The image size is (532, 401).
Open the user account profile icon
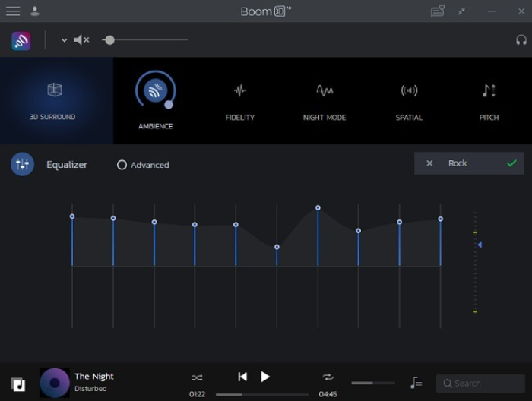coord(35,11)
